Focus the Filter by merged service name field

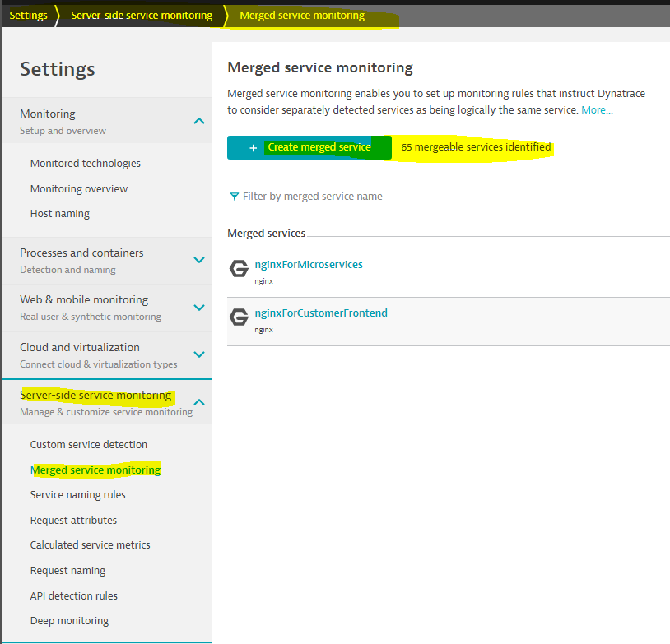(312, 197)
